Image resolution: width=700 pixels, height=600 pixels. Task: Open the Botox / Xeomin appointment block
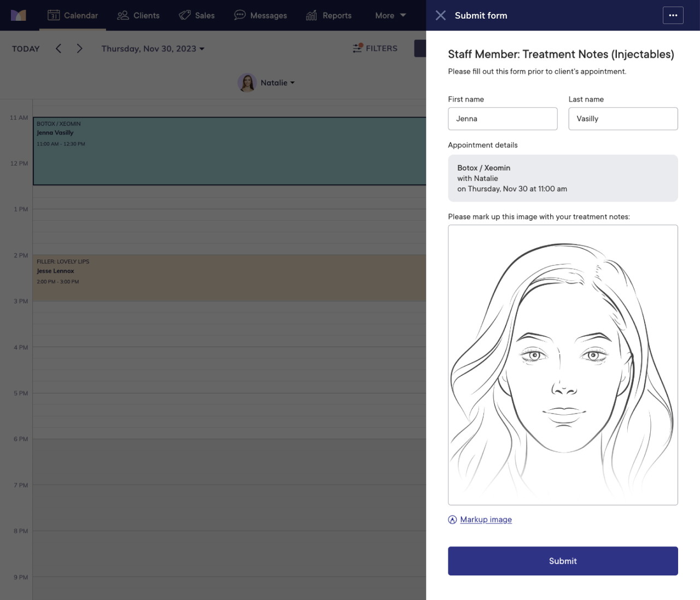point(219,151)
